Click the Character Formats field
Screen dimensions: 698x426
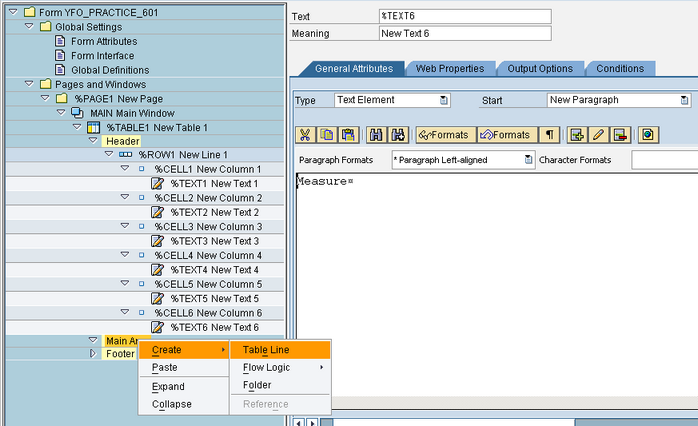click(665, 160)
